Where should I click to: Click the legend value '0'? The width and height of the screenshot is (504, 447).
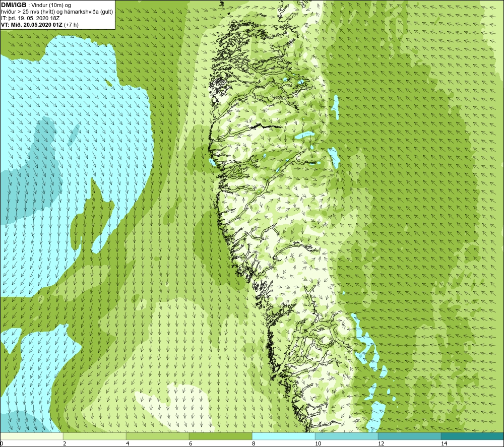2,443
